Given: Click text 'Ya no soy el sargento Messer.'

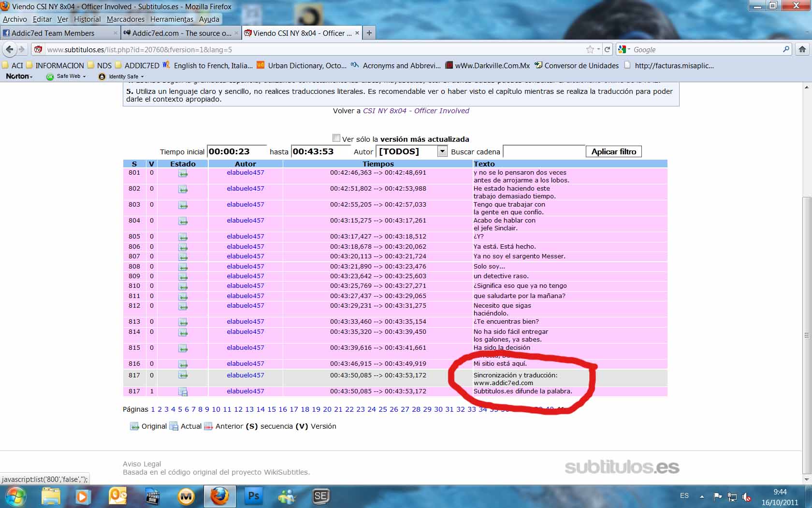Looking at the screenshot, I should pyautogui.click(x=519, y=256).
